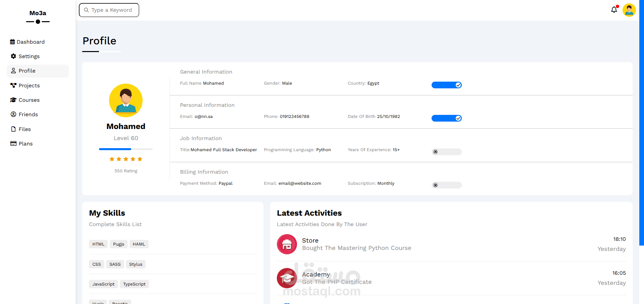Click the Friends circle-user icon
The image size is (644, 304).
13,114
